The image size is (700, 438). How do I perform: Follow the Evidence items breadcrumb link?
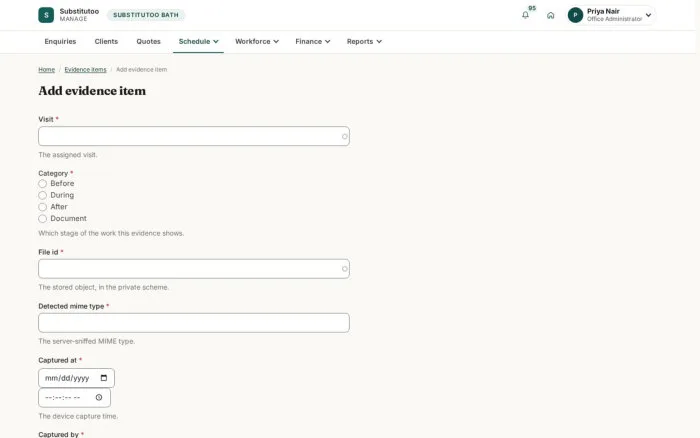[x=85, y=70]
